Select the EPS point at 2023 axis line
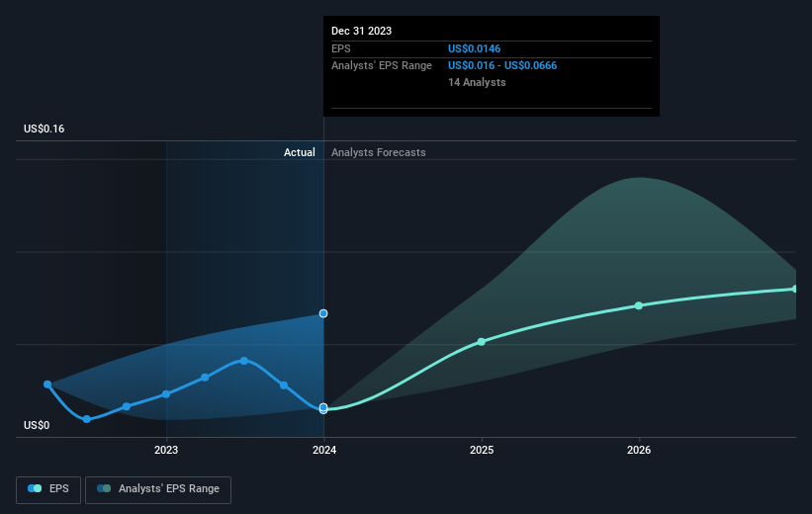The image size is (812, 514). [x=166, y=394]
